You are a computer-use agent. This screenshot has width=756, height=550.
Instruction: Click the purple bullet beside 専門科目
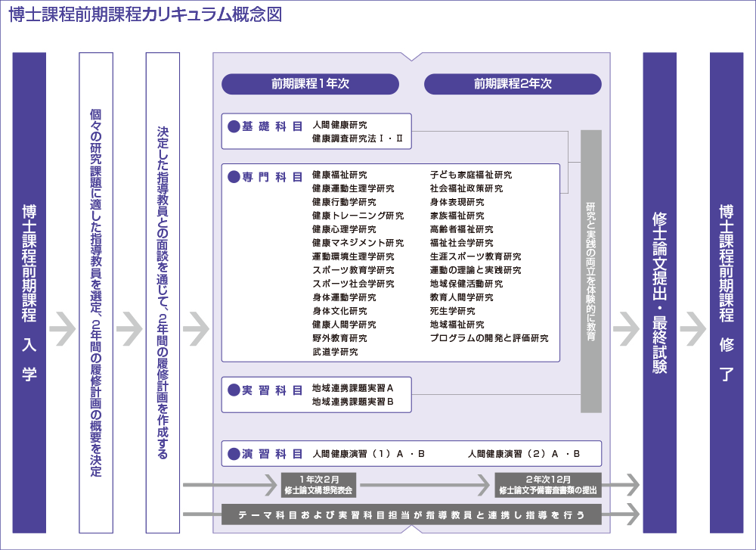[234, 177]
